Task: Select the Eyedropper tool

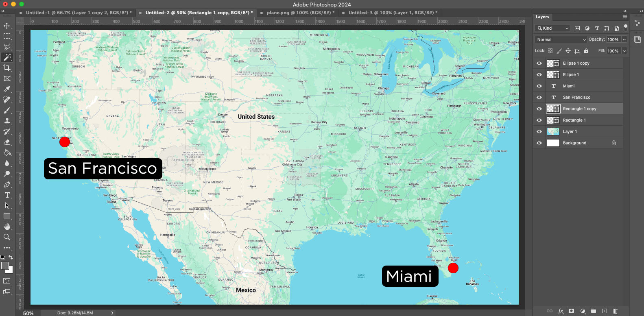Action: pos(7,89)
